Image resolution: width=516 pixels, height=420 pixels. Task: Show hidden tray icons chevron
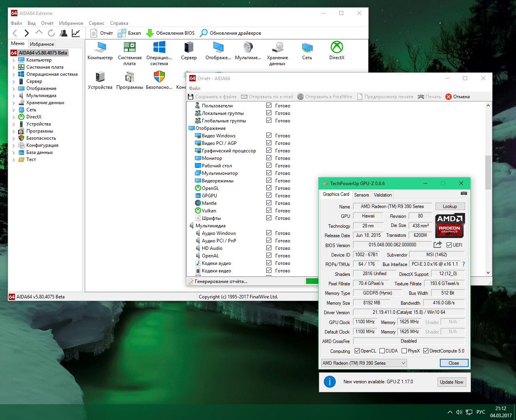tap(450, 412)
